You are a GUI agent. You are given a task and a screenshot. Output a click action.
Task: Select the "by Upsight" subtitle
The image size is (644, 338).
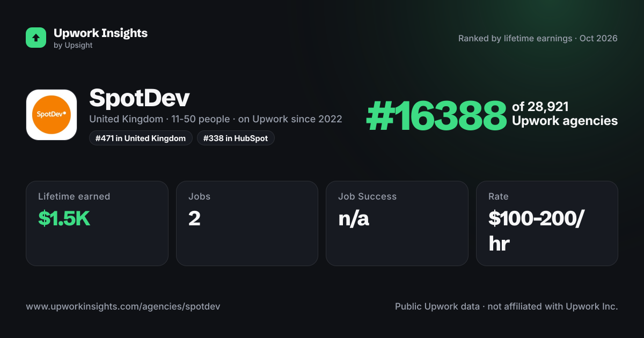pyautogui.click(x=73, y=46)
